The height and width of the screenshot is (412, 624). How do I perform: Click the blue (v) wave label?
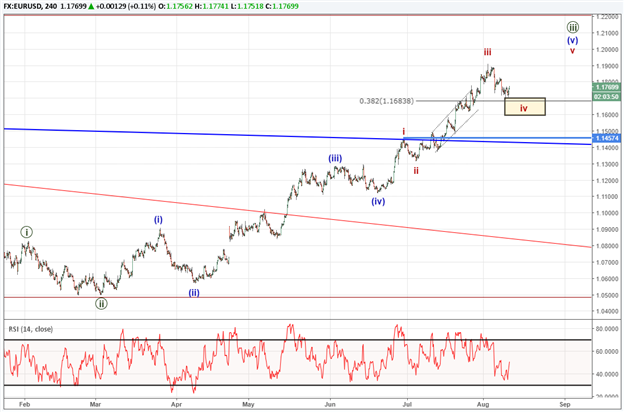point(573,40)
